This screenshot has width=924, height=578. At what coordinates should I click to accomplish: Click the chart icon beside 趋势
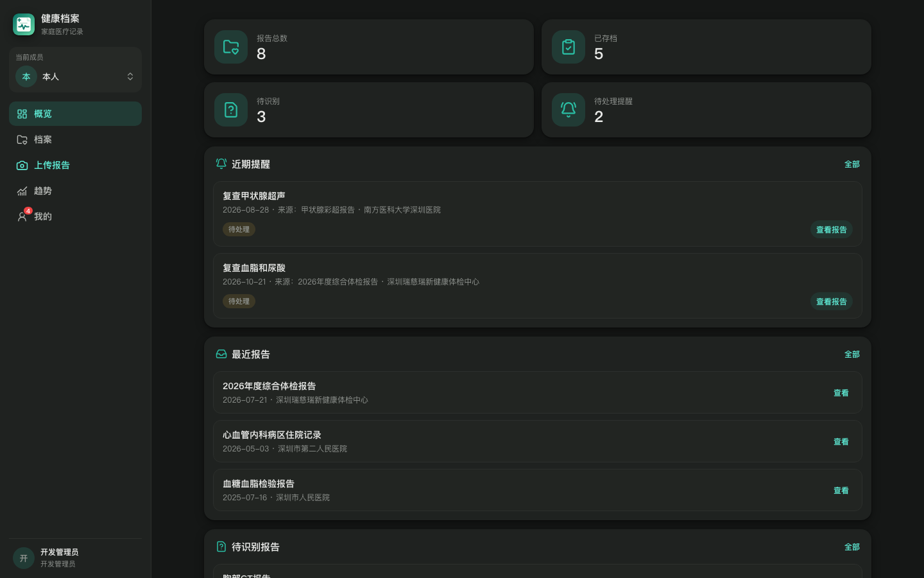[22, 191]
